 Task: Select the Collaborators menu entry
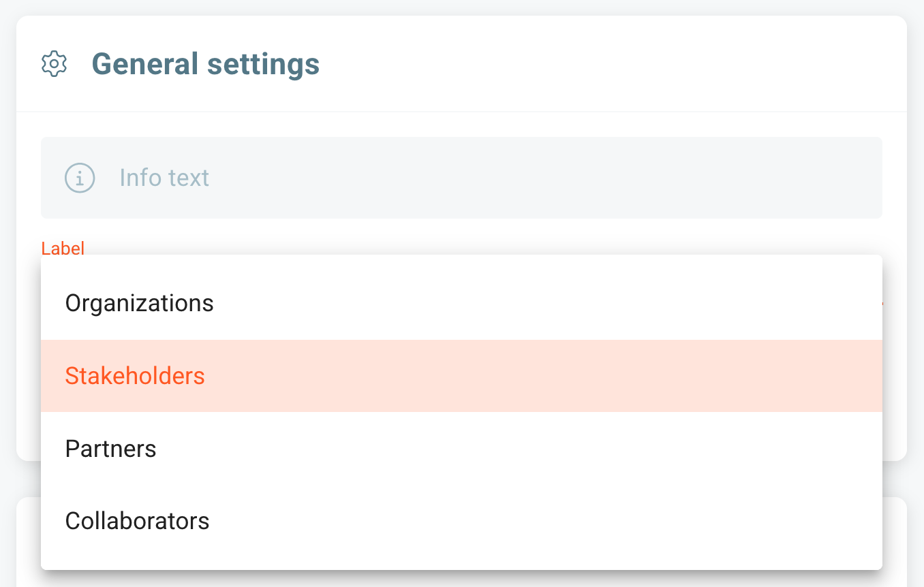[x=461, y=521]
